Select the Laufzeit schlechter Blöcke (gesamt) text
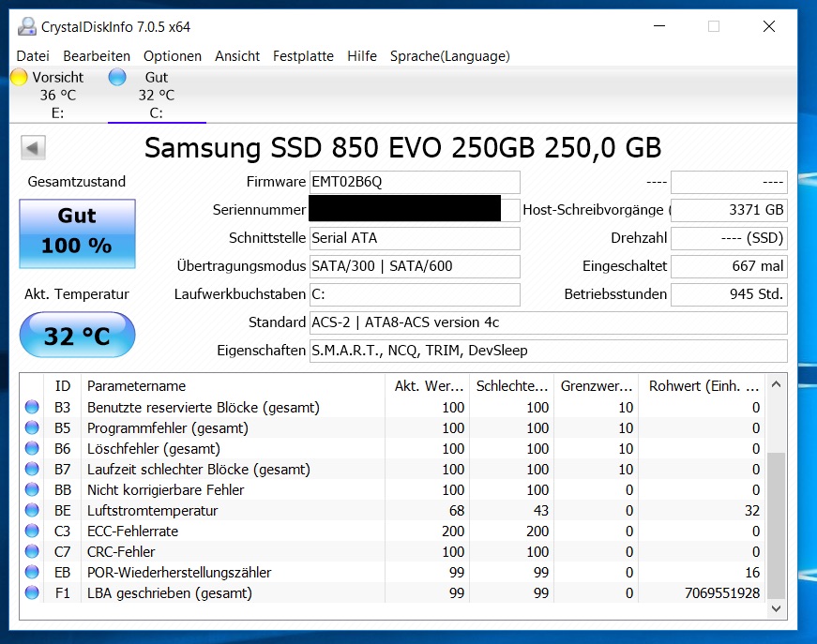Viewport: 817px width, 644px height. [199, 469]
